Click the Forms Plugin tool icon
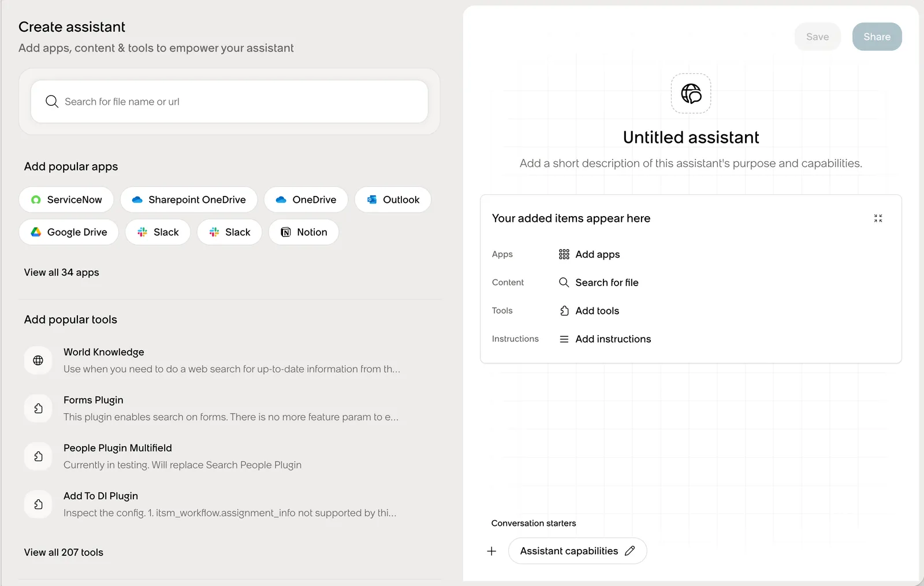Viewport: 924px width, 586px height. tap(38, 409)
